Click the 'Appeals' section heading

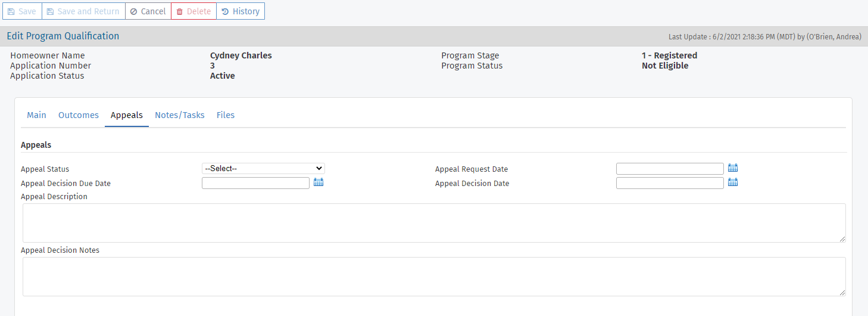pyautogui.click(x=36, y=145)
